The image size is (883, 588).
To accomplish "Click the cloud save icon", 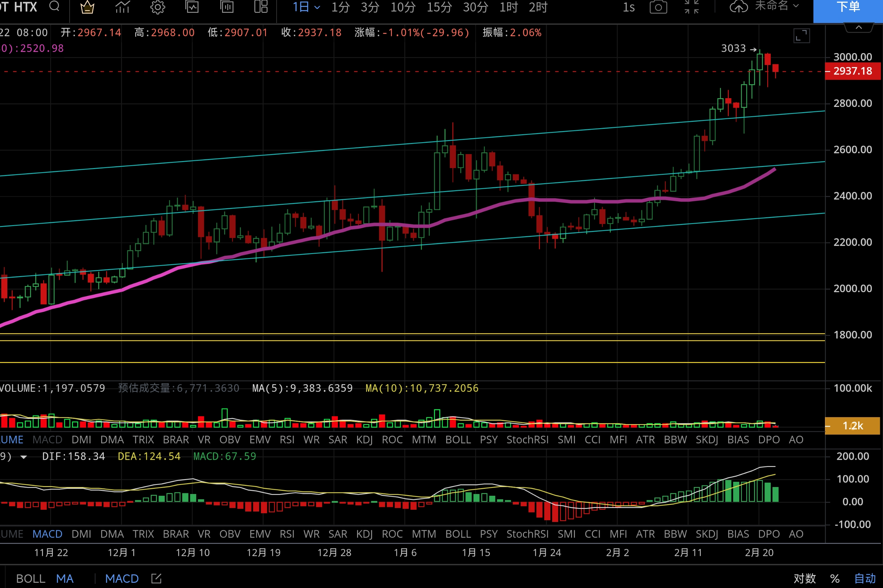I will tap(739, 6).
